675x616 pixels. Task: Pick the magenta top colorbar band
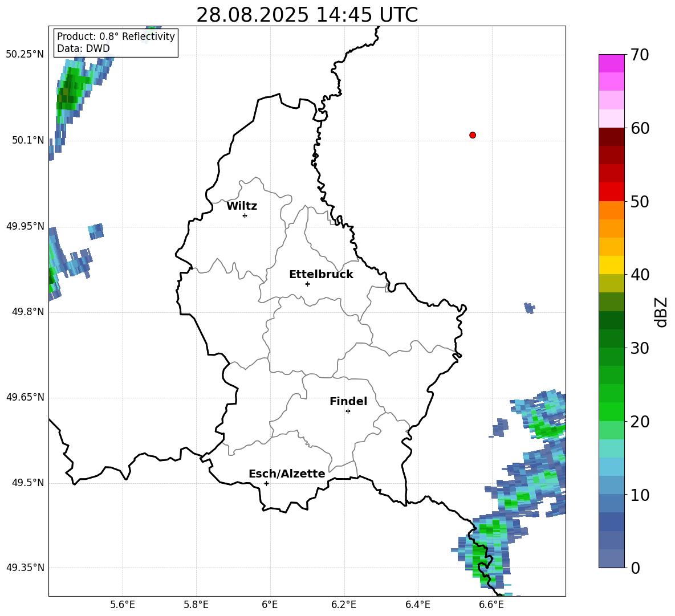pyautogui.click(x=611, y=63)
